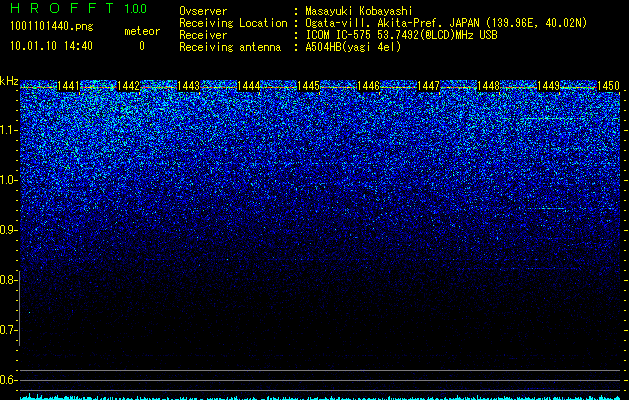
Task: Click the 0.8 kHz axis label
Action: pyautogui.click(x=7, y=280)
